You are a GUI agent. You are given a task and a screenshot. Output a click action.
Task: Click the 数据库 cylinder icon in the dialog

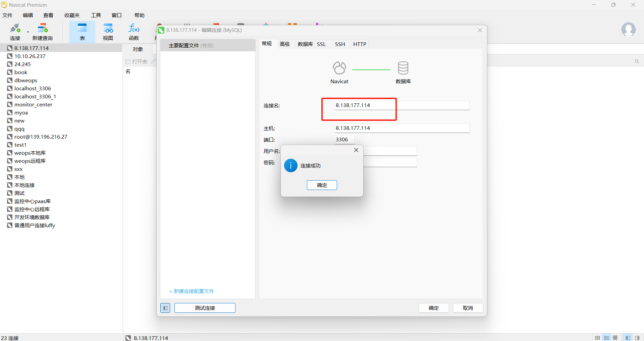[x=403, y=68]
